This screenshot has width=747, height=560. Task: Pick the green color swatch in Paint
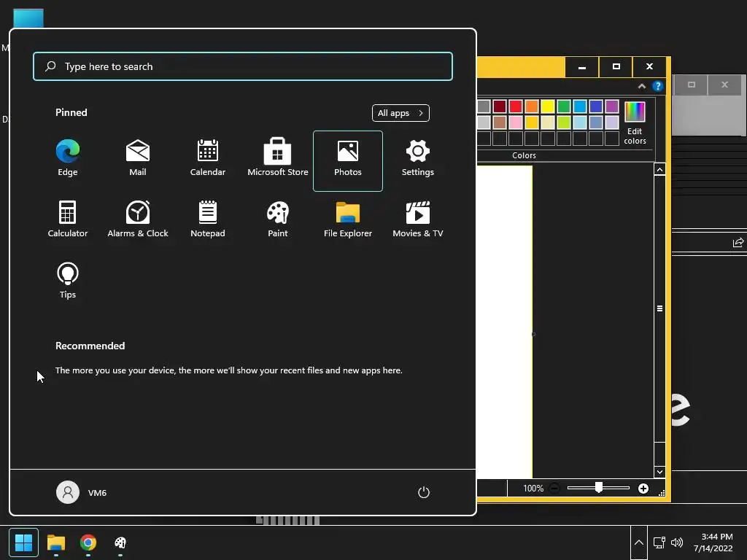tap(564, 106)
